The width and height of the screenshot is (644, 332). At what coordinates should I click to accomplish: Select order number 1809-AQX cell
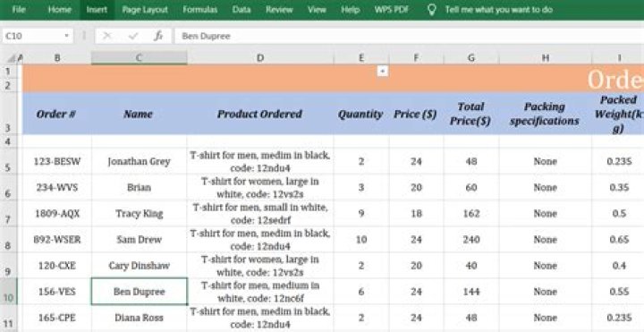[x=57, y=213]
